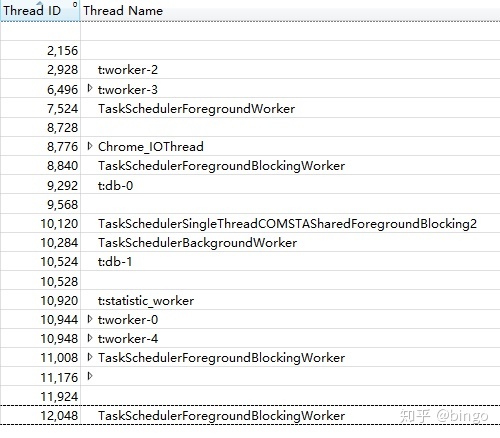This screenshot has width=500, height=438.
Task: Select thread ID 12,048
Action: pyautogui.click(x=59, y=416)
